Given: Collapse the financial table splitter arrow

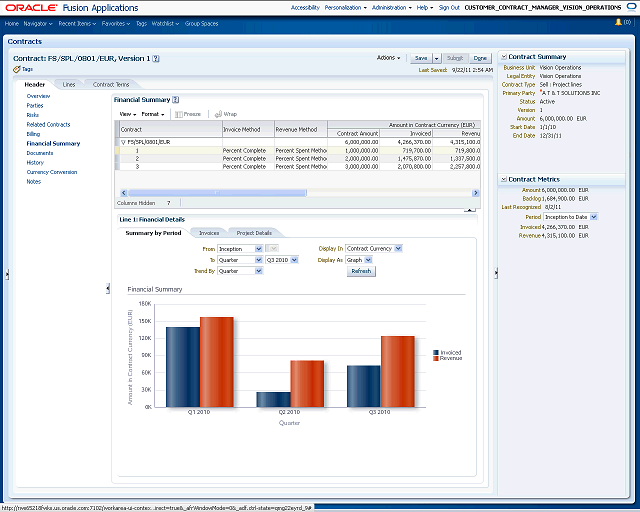Looking at the screenshot, I should click(470, 210).
